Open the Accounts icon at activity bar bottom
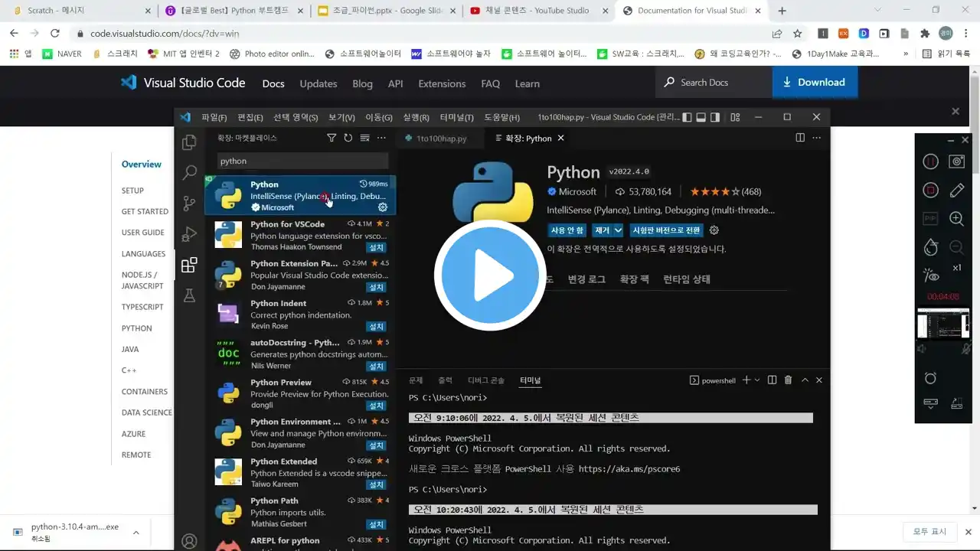This screenshot has height=551, width=980. pyautogui.click(x=189, y=541)
